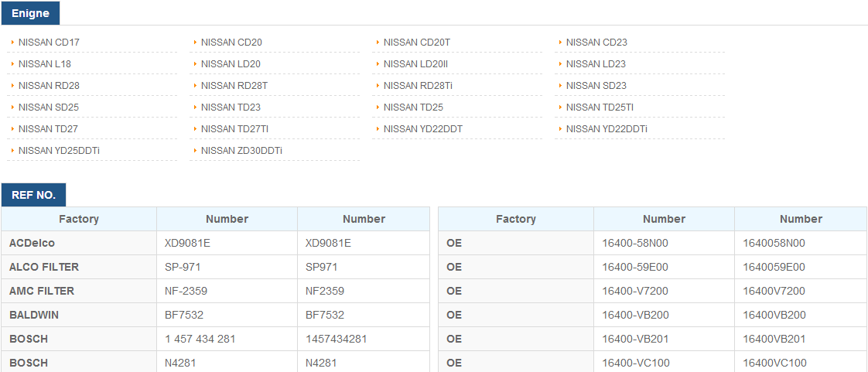The width and height of the screenshot is (868, 372).
Task: Click the orange arrow beside NISSAN CD17
Action: pos(12,42)
